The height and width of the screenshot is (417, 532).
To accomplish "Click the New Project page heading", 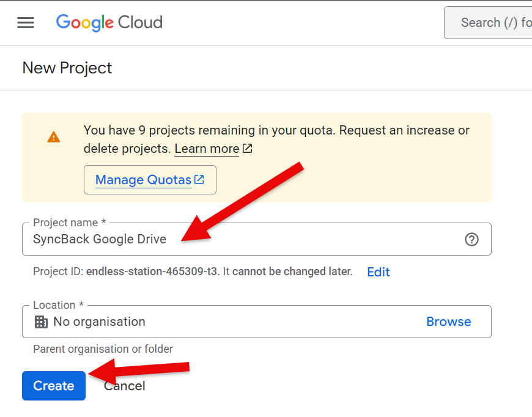I will coord(67,68).
